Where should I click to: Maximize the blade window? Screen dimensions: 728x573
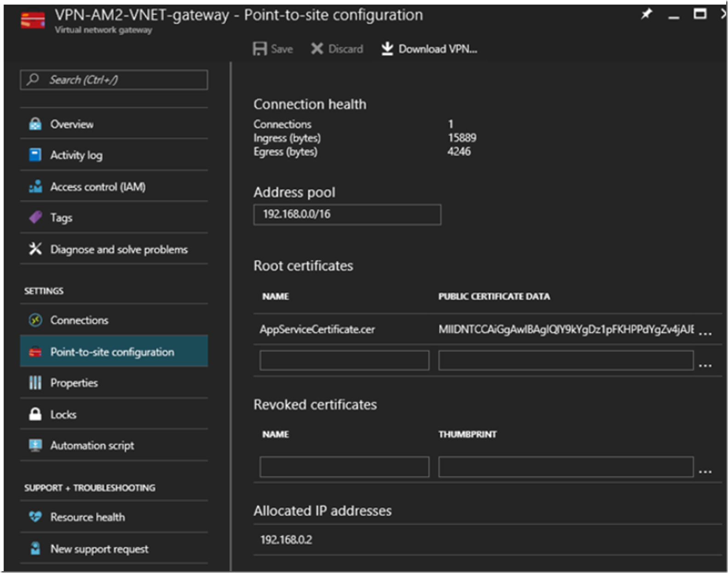[700, 14]
